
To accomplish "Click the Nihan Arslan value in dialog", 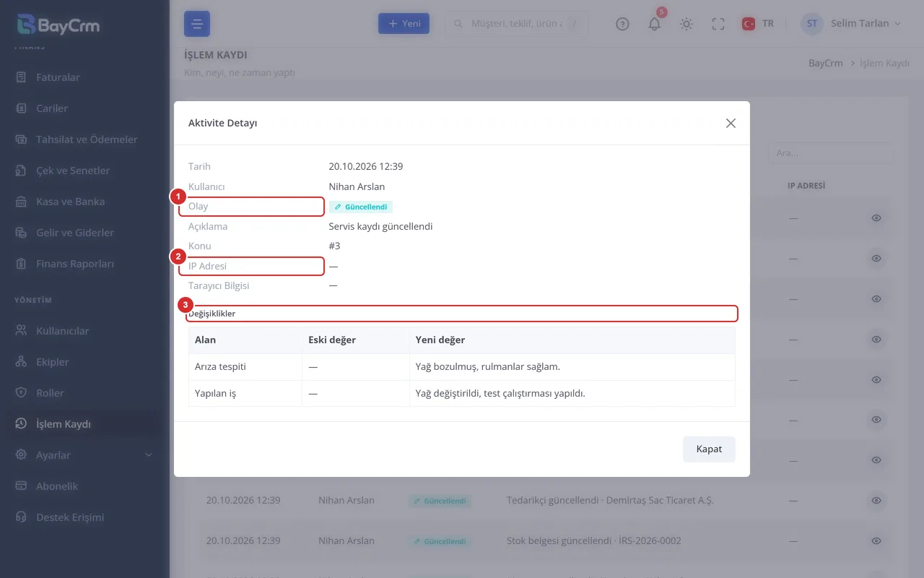I will (357, 186).
